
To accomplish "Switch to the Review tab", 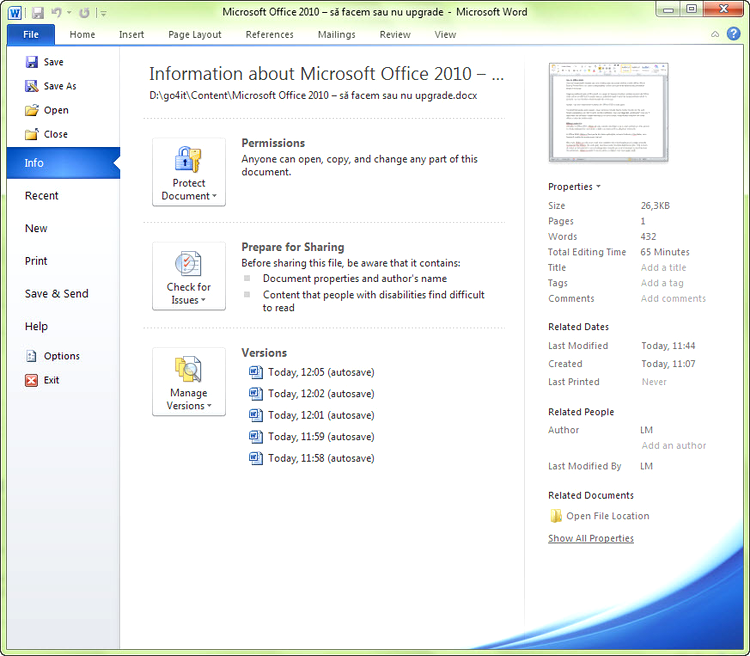I will pyautogui.click(x=395, y=34).
